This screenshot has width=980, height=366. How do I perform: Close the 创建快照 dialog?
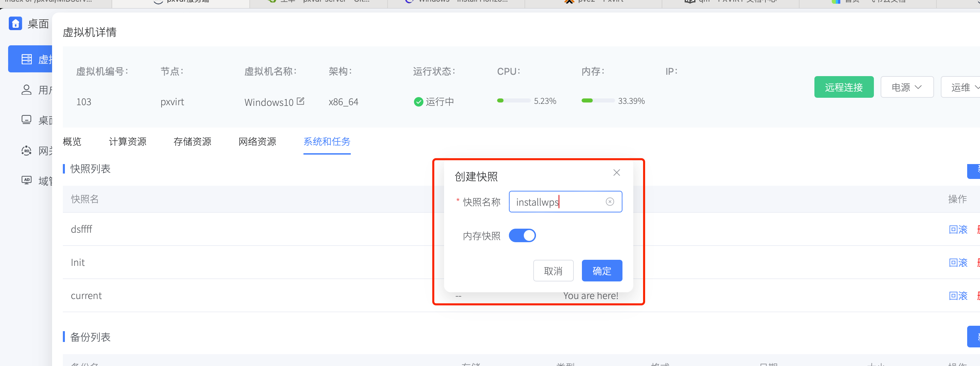pos(617,173)
